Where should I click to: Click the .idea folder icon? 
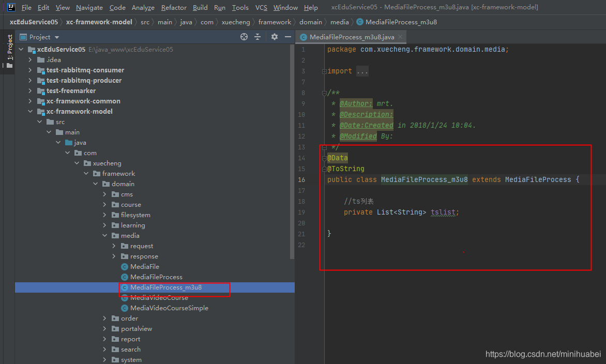pyautogui.click(x=41, y=60)
